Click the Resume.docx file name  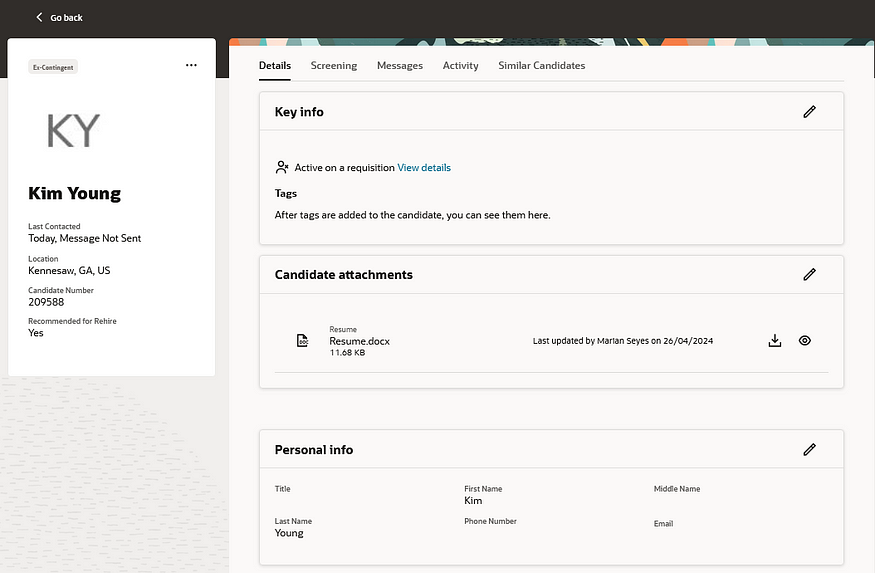point(359,341)
